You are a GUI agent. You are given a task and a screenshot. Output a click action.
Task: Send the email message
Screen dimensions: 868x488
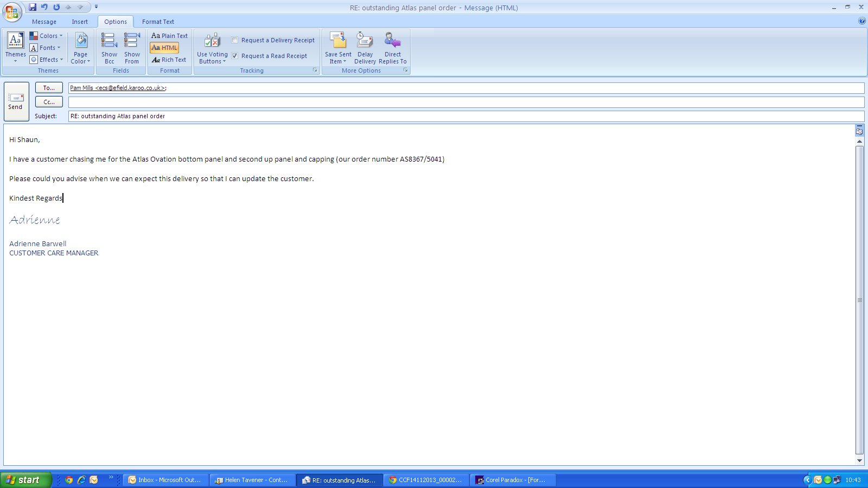point(16,101)
